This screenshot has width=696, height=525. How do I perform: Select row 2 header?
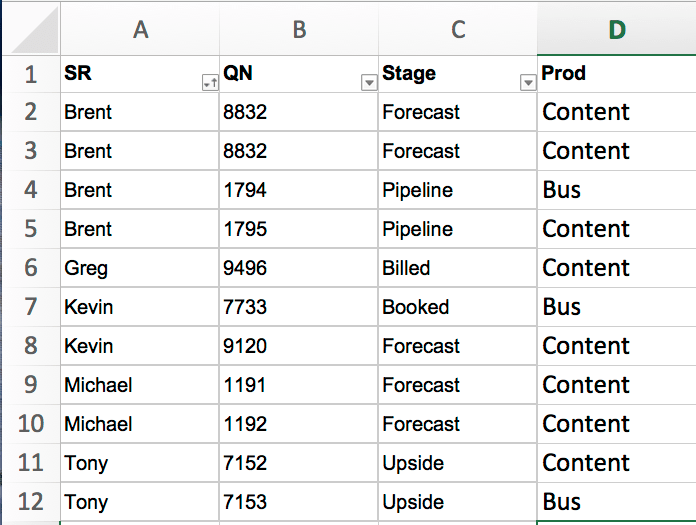coord(31,112)
